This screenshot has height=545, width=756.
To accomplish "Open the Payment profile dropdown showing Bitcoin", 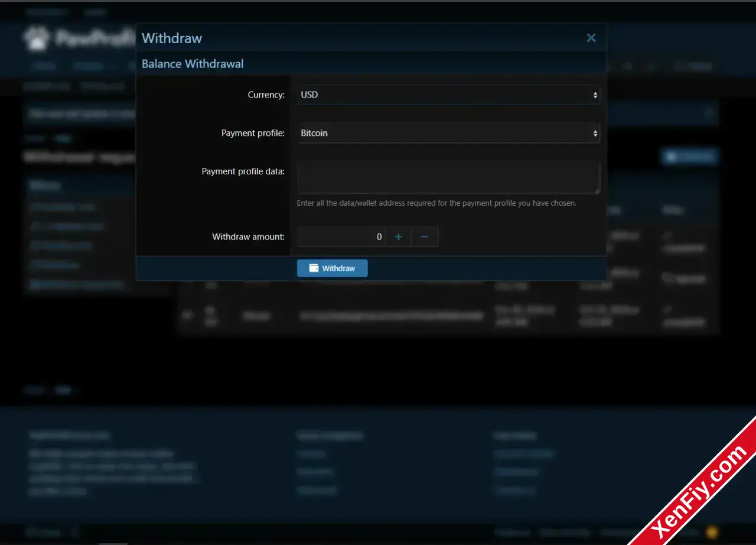I will (x=448, y=133).
